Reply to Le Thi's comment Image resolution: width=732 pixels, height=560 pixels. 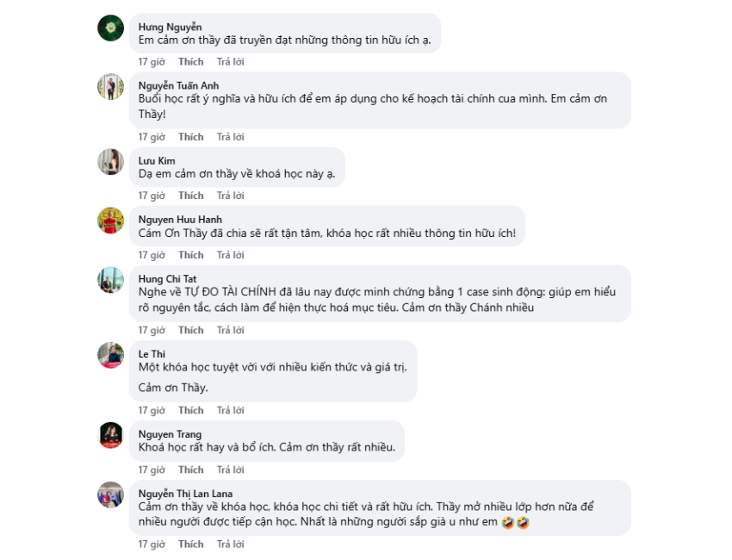(x=230, y=410)
